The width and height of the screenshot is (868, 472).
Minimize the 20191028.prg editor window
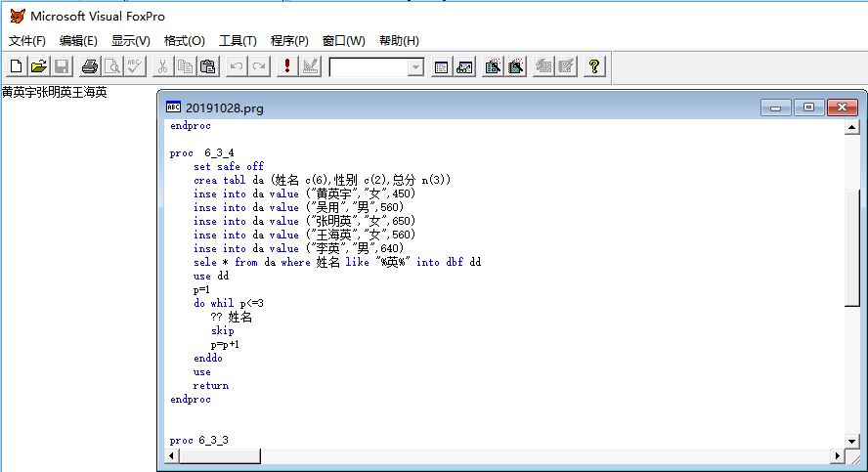[775, 107]
